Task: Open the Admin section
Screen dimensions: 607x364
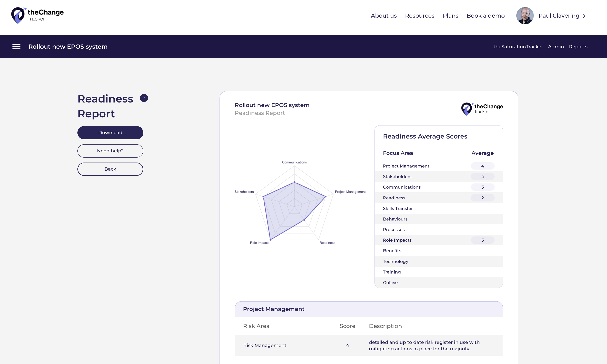Action: [x=556, y=47]
